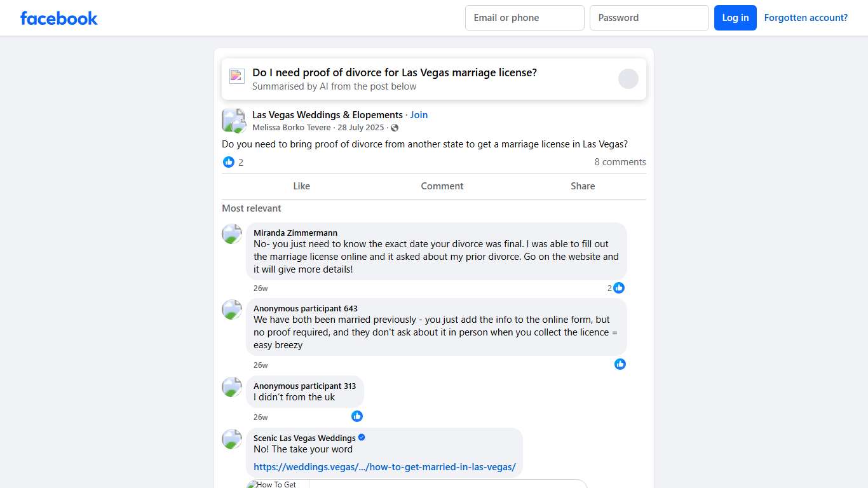The height and width of the screenshot is (488, 868).
Task: Open Miranda Zimmermann's profile picture
Action: [x=232, y=234]
